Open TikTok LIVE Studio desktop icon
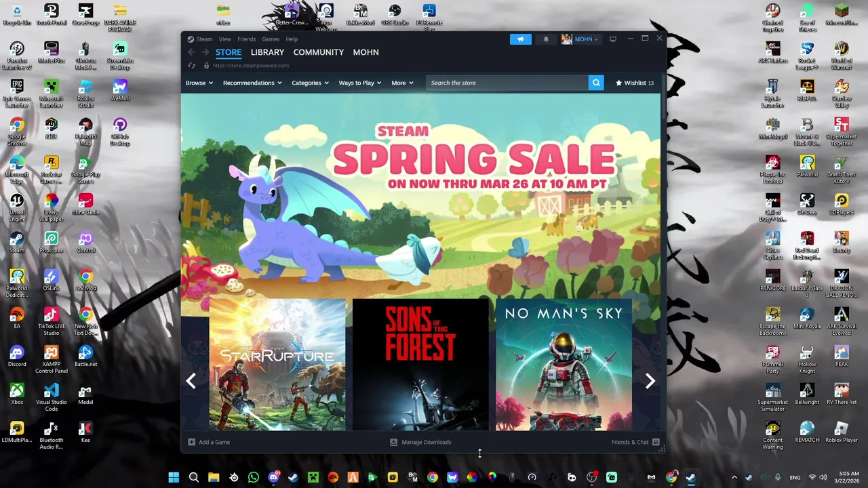Screen dimensions: 868x488 52,321
